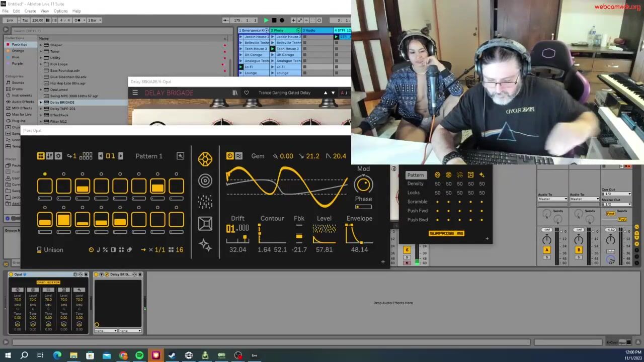Select the concentric-circle machine icon
Image resolution: width=644 pixels, height=362 pixels.
[x=205, y=181]
